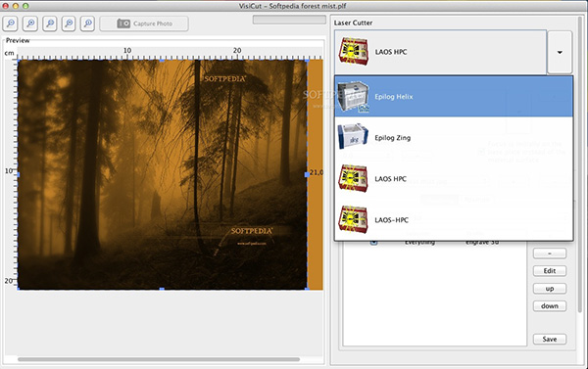Pick the LAOS-HPC entry with the hyphen
The image size is (588, 369).
(454, 220)
